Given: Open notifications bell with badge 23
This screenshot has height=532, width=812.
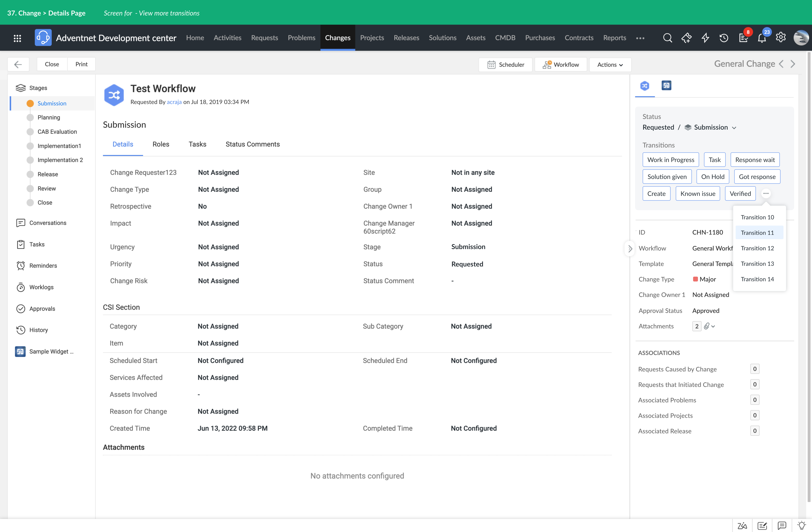Looking at the screenshot, I should 762,38.
